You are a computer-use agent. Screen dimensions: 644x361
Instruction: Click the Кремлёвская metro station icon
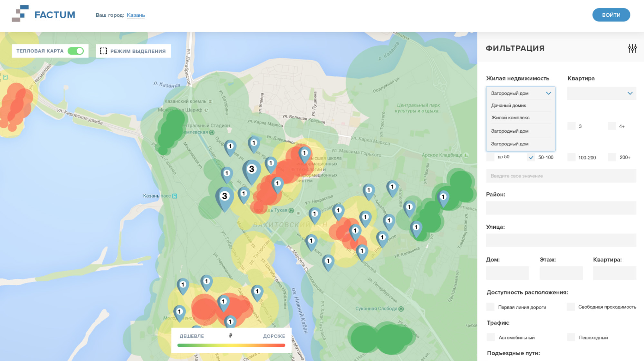[212, 132]
